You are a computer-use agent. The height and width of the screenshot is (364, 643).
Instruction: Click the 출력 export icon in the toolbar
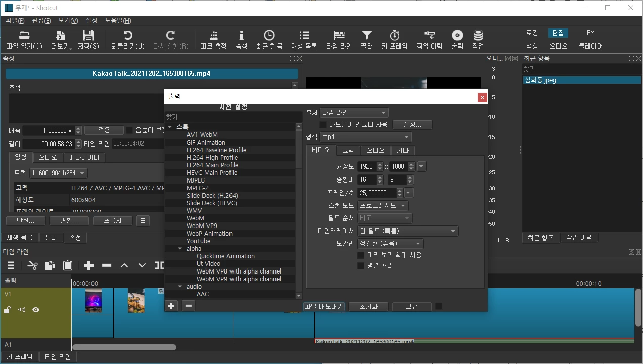pos(456,39)
